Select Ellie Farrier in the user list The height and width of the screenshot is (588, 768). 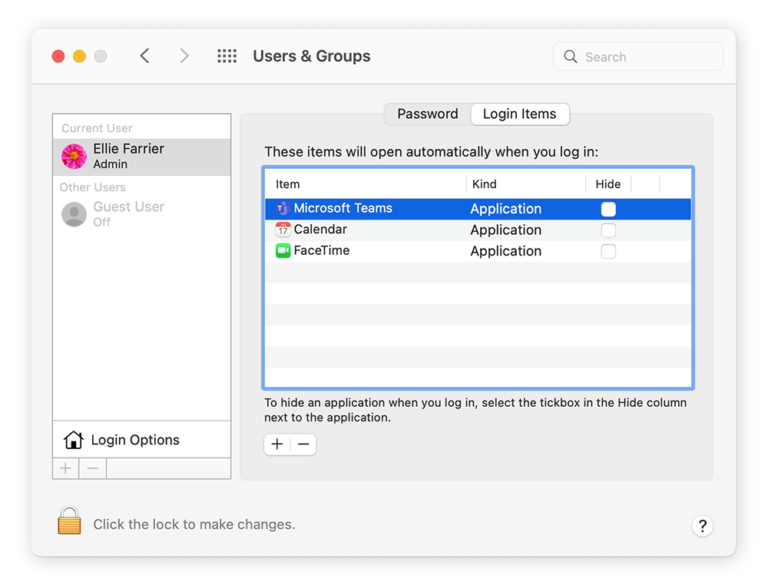pos(142,156)
